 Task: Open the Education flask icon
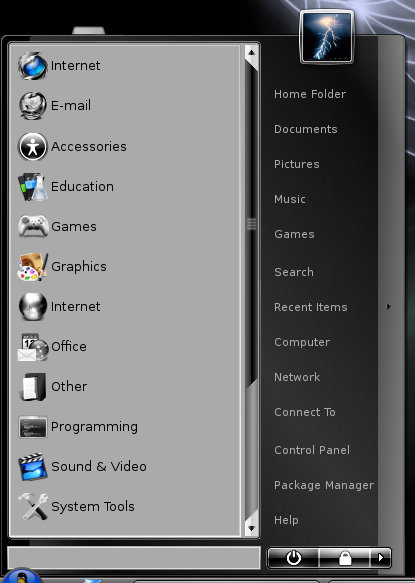(x=33, y=187)
